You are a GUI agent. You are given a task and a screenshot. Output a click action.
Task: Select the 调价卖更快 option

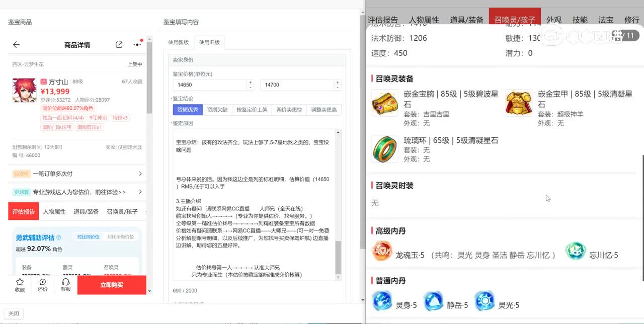(x=289, y=110)
